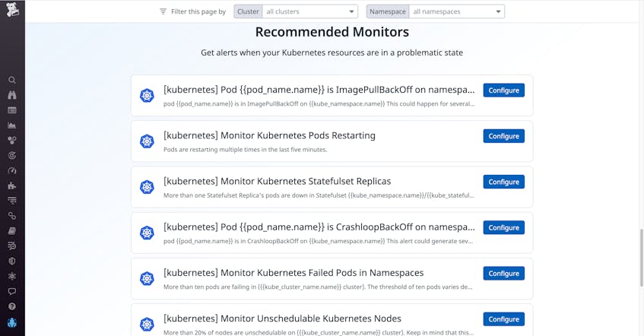This screenshot has width=644, height=336.
Task: Configure the Failed Pods in Namespaces monitor
Action: pyautogui.click(x=503, y=274)
